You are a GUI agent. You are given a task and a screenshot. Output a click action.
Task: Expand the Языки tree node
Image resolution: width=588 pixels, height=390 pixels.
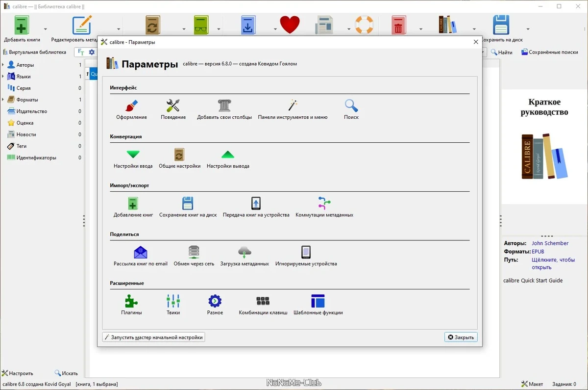(x=3, y=77)
